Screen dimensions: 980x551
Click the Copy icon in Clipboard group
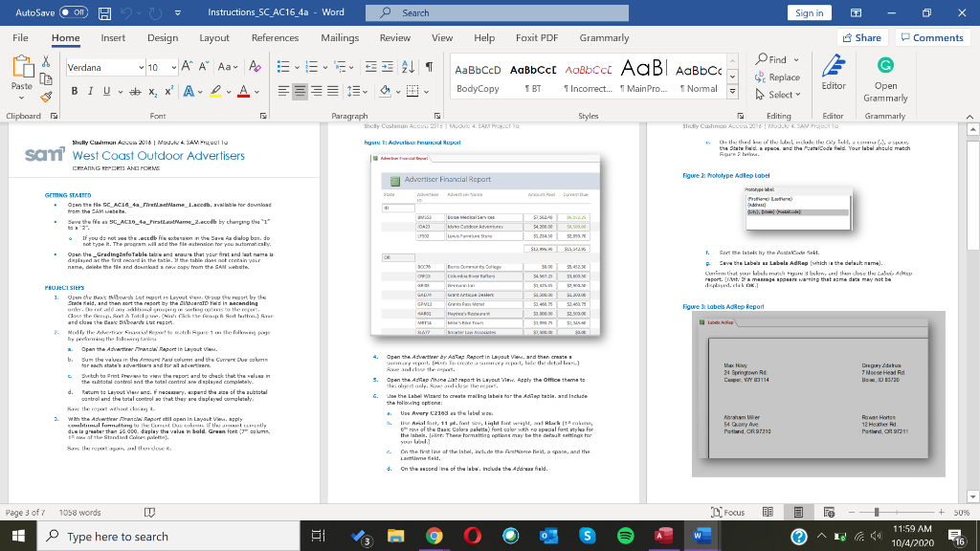point(46,78)
